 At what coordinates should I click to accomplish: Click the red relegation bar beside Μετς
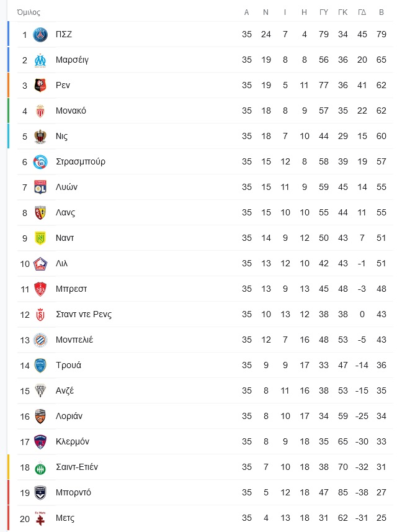click(x=9, y=518)
